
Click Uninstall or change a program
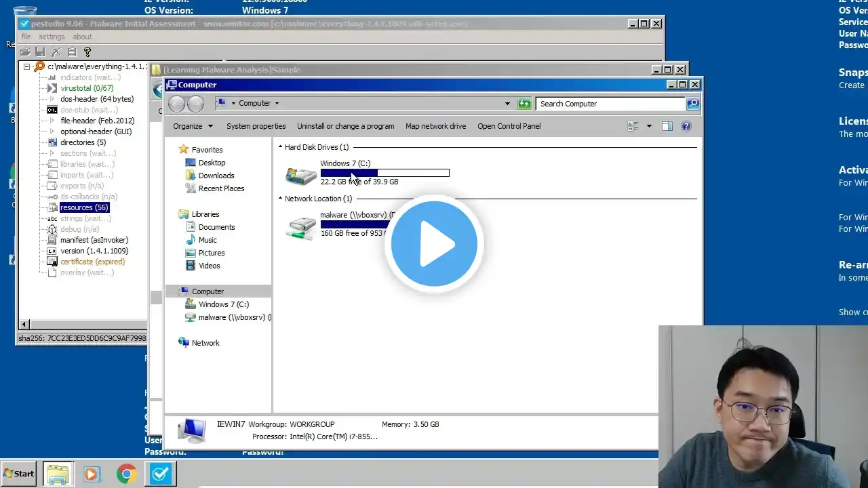(345, 126)
